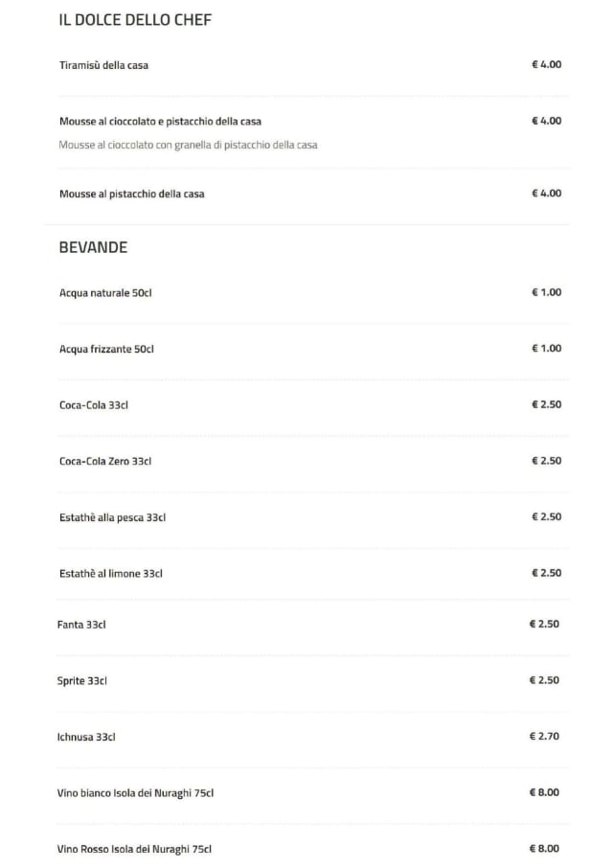Select Vino Rosso Isola dei Nuraghi 75cl

[134, 849]
